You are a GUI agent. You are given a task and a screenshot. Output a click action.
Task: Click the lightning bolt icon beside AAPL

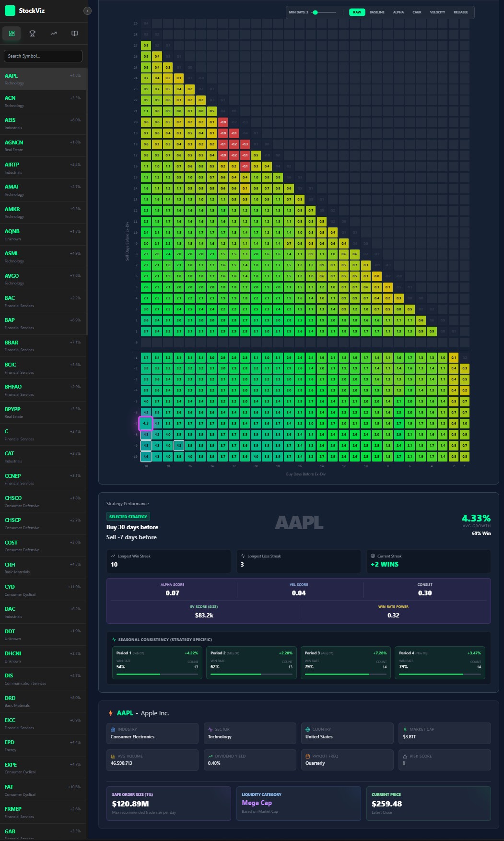point(111,713)
